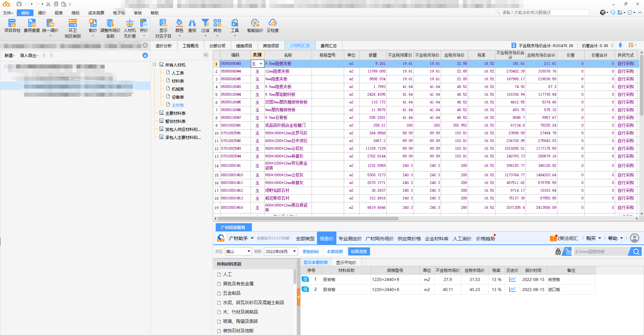This screenshot has width=644, height=335.
Task: Collapse the tree panel with double-chevron button
Action: click(x=206, y=55)
